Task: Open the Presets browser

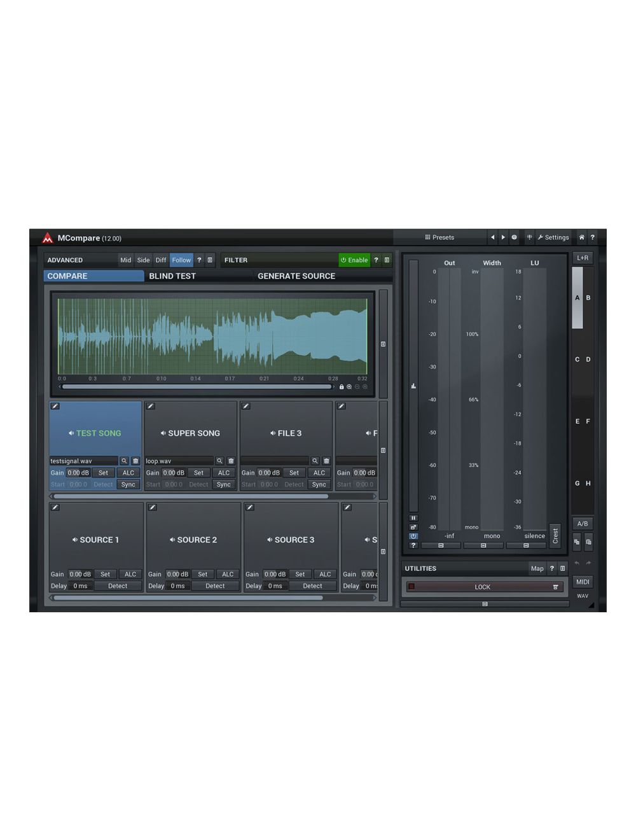Action: [440, 237]
